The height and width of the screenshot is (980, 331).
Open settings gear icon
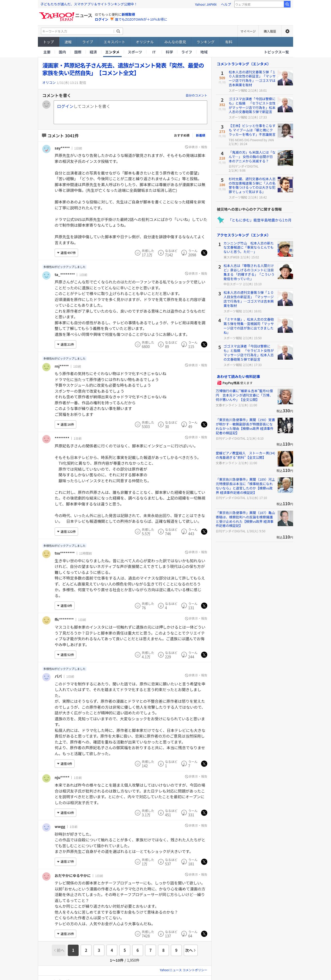coord(287,31)
